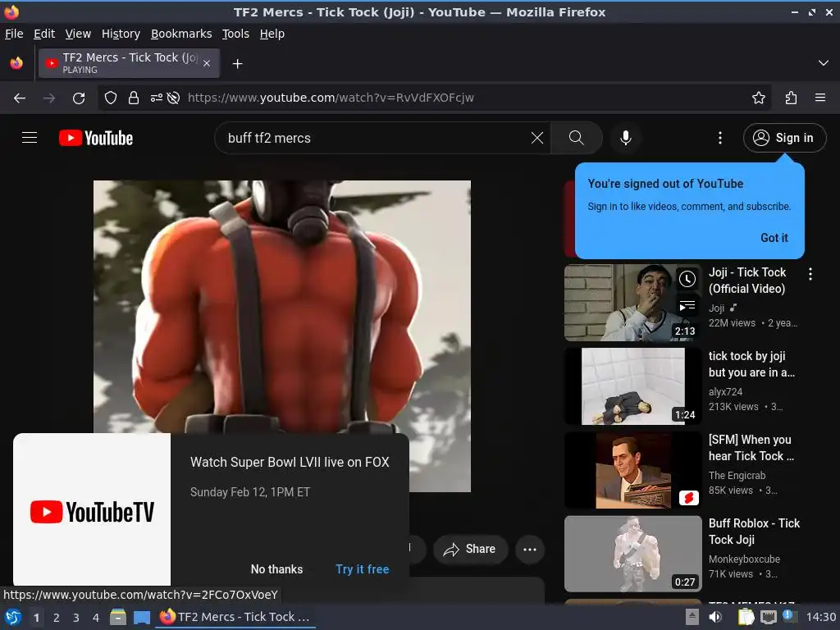Click The Engicrab channel name

[737, 475]
